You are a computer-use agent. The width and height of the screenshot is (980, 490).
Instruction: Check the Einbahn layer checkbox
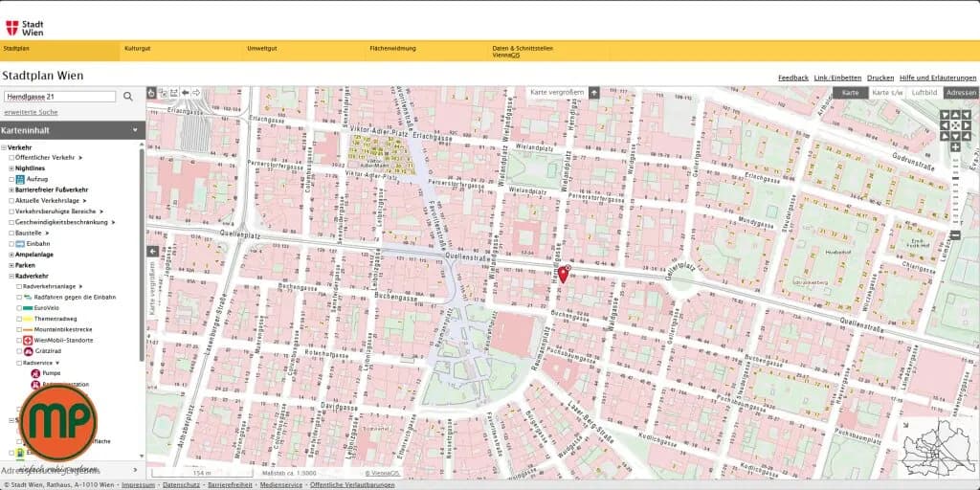[x=11, y=244]
